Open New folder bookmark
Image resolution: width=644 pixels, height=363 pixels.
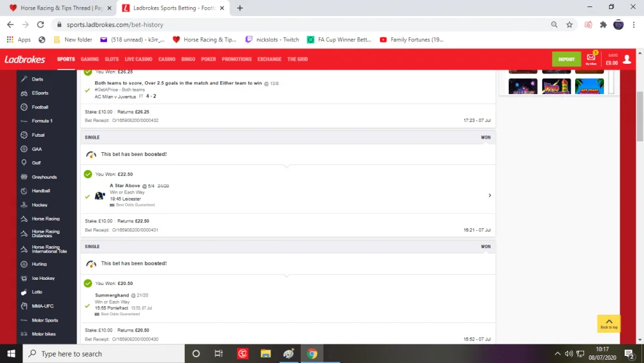click(x=73, y=39)
